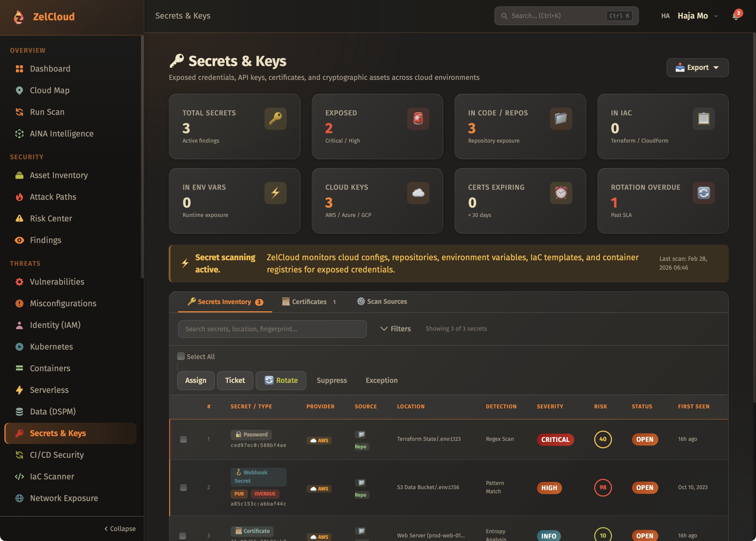The height and width of the screenshot is (541, 756).
Task: Click the Certs Expiring alarm clock icon
Action: [x=561, y=193]
